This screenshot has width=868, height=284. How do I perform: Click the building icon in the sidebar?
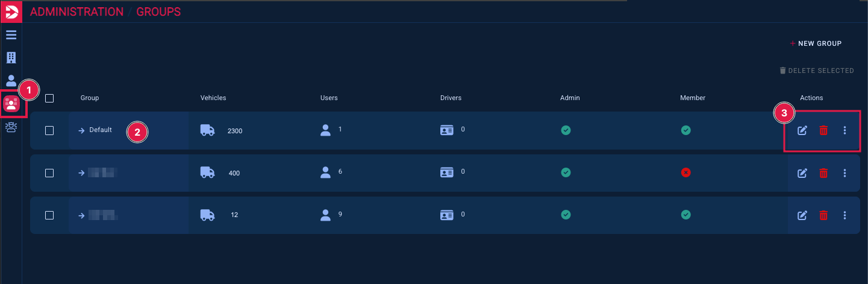click(11, 58)
